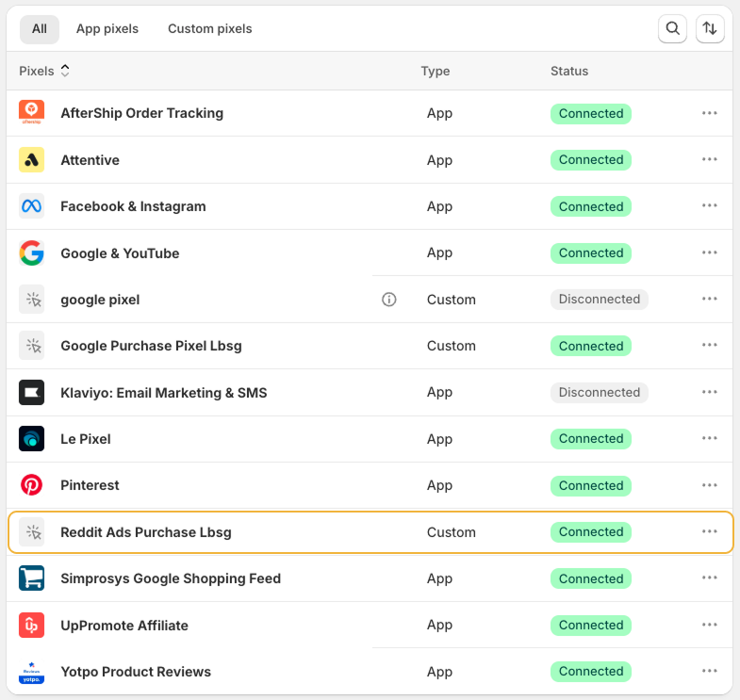740x700 pixels.
Task: Click Connected status badge for Reddit Ads
Action: coord(591,532)
